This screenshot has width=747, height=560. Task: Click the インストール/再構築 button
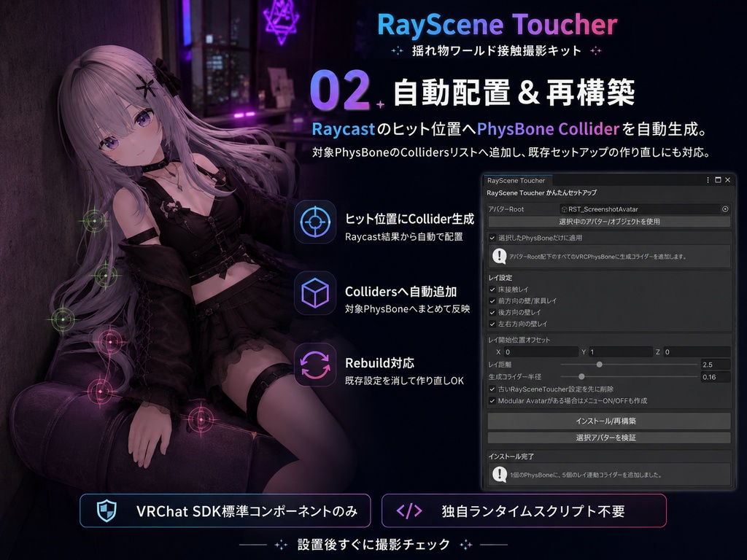pyautogui.click(x=609, y=421)
